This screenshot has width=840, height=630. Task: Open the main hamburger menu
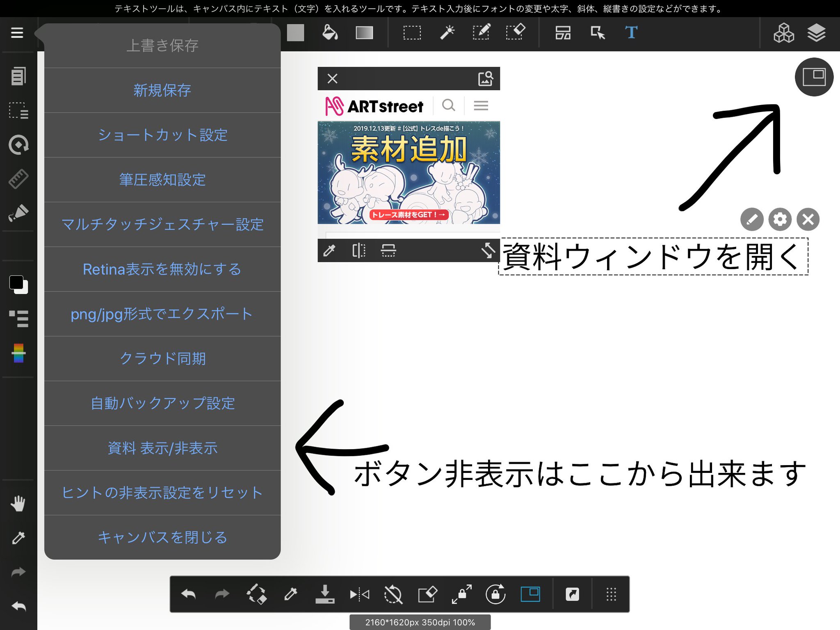[x=17, y=33]
